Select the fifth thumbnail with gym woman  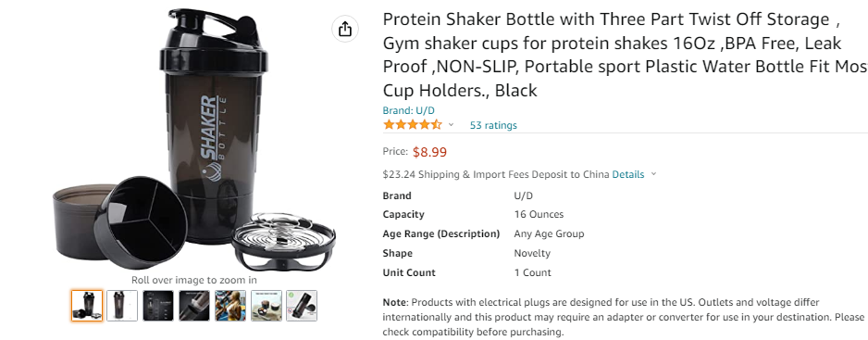click(x=230, y=306)
